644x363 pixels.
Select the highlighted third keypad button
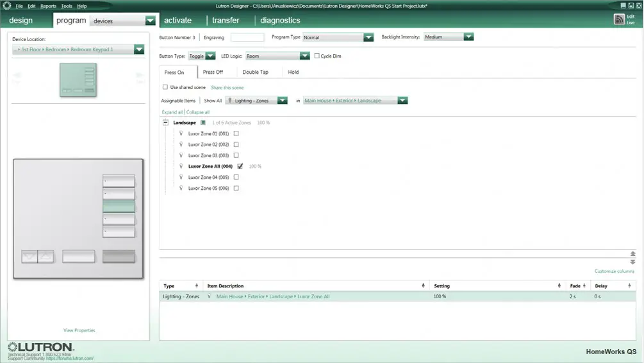coord(119,207)
